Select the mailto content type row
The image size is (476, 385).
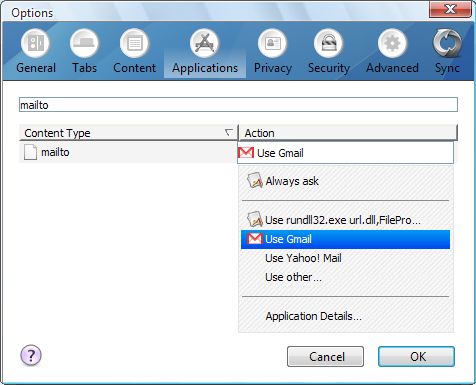tap(128, 153)
